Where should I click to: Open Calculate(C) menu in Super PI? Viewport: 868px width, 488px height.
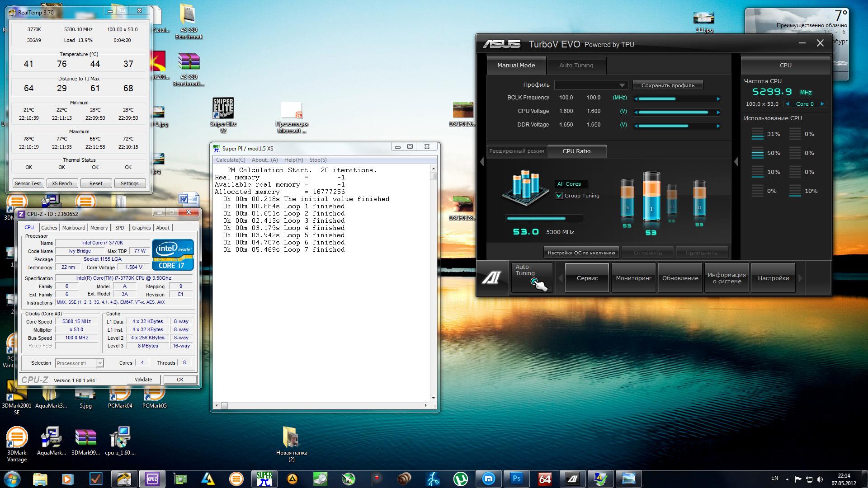(x=231, y=160)
